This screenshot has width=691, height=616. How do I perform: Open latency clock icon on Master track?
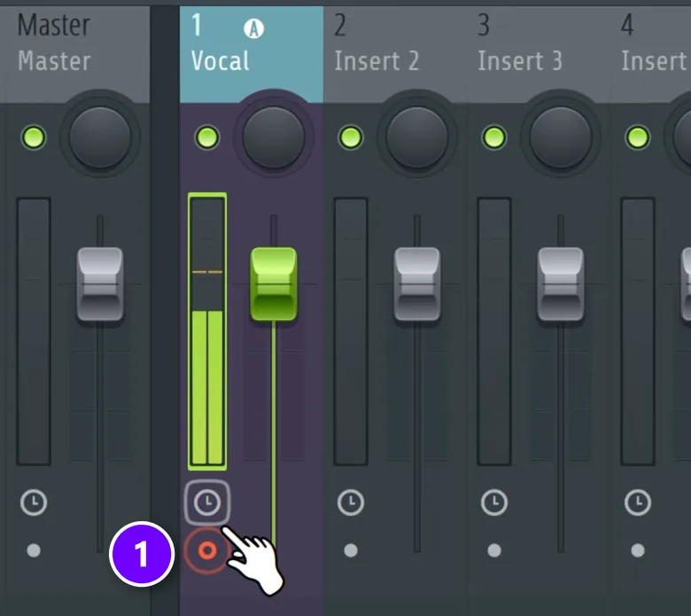(34, 503)
